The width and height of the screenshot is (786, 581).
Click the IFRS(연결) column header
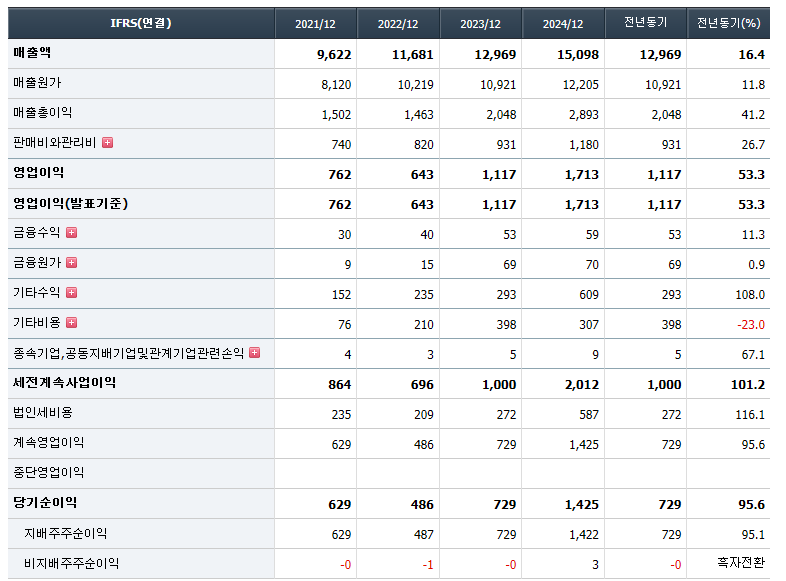(141, 23)
